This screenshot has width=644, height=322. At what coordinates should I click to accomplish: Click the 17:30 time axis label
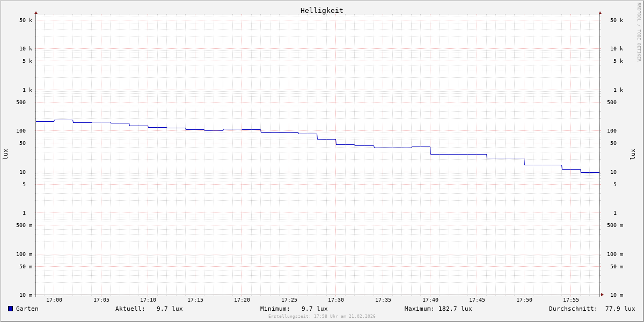click(336, 299)
